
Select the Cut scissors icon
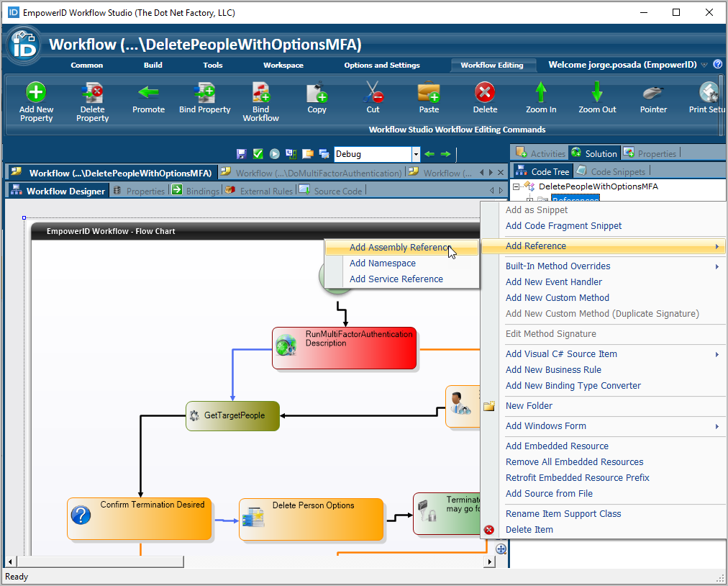[x=373, y=92]
